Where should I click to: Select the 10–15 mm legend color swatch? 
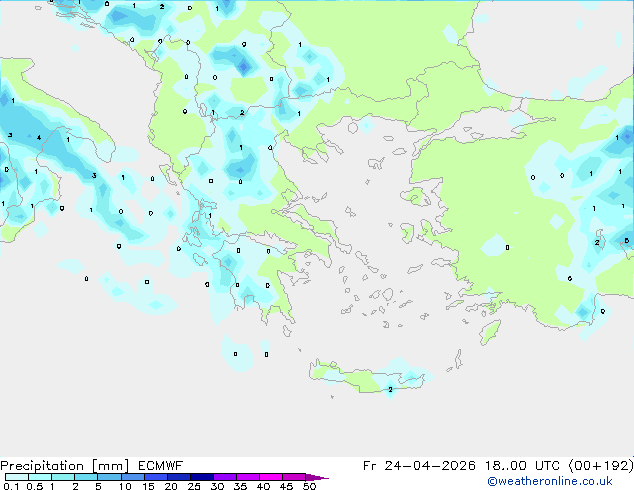pos(132,477)
